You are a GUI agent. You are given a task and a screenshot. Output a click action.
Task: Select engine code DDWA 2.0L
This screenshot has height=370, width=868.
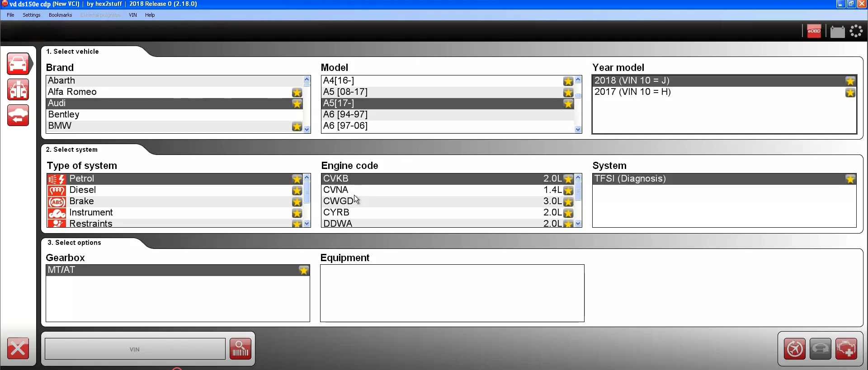click(x=448, y=223)
